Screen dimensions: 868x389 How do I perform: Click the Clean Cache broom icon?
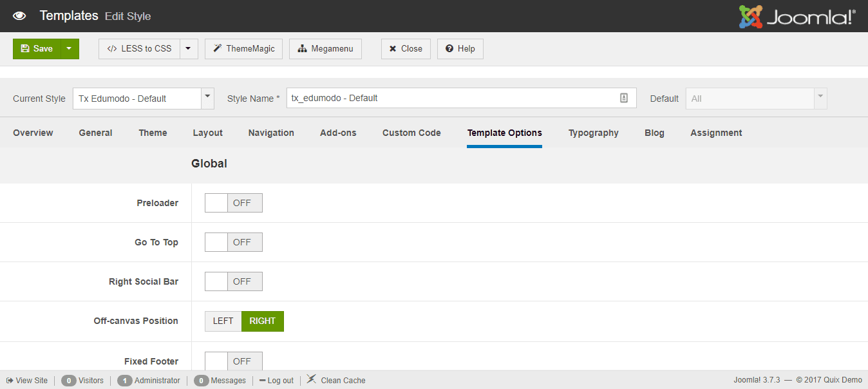[x=312, y=379]
